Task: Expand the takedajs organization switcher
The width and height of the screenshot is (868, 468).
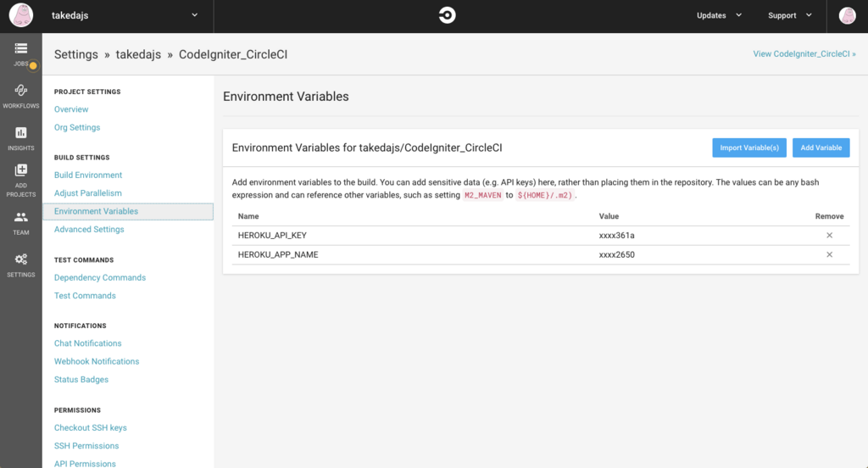Action: (194, 15)
